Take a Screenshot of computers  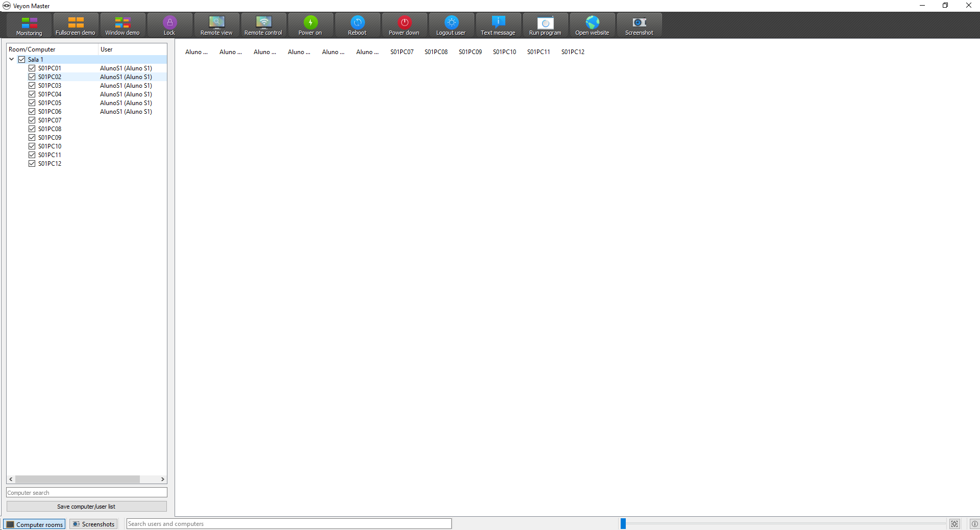pyautogui.click(x=639, y=25)
